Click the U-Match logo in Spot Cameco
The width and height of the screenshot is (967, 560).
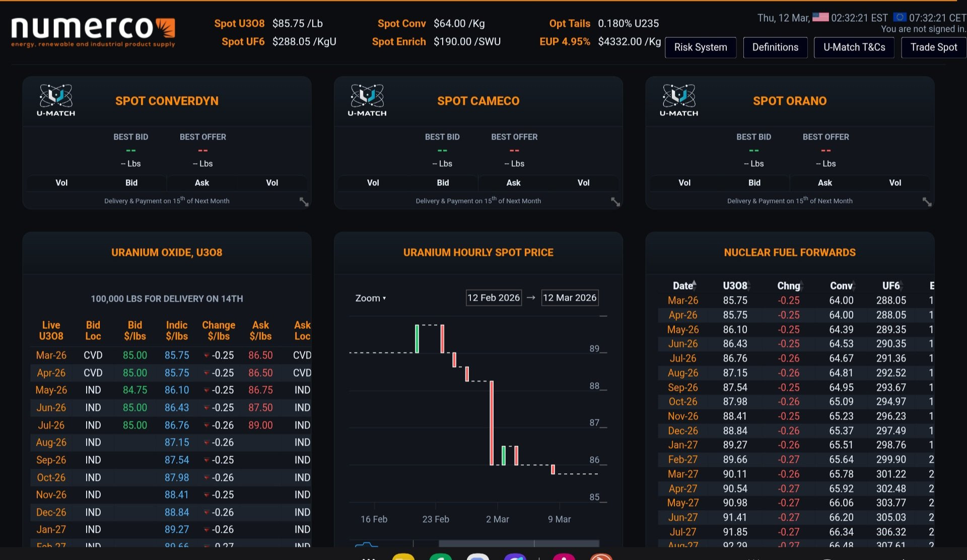367,100
